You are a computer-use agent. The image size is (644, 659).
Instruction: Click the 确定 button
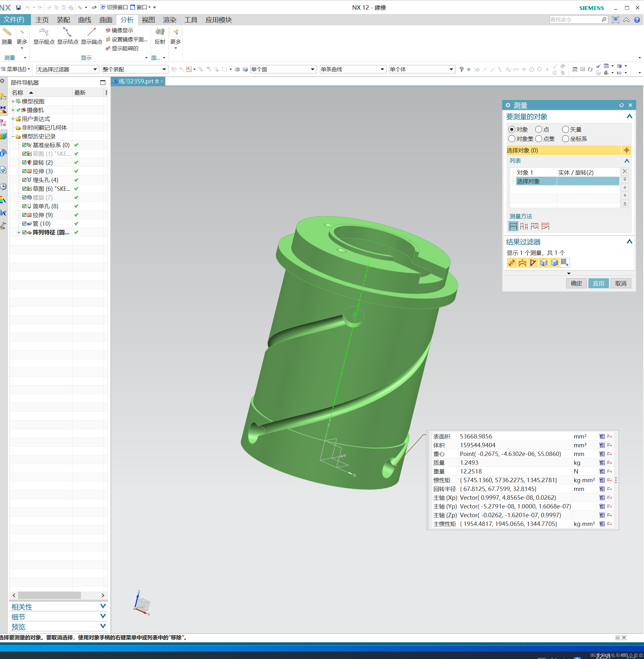point(577,283)
